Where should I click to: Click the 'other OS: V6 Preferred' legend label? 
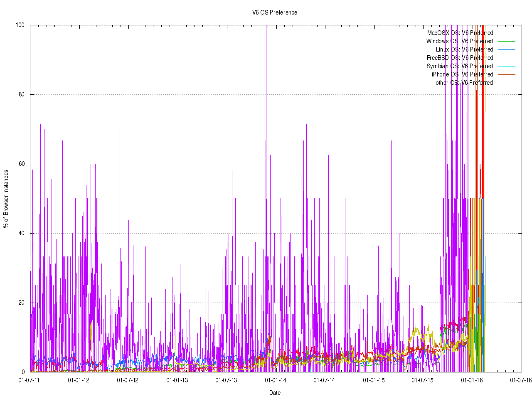(464, 83)
